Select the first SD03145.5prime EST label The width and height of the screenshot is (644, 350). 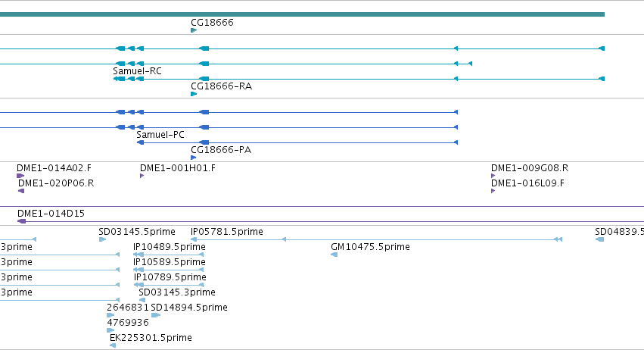click(x=137, y=232)
